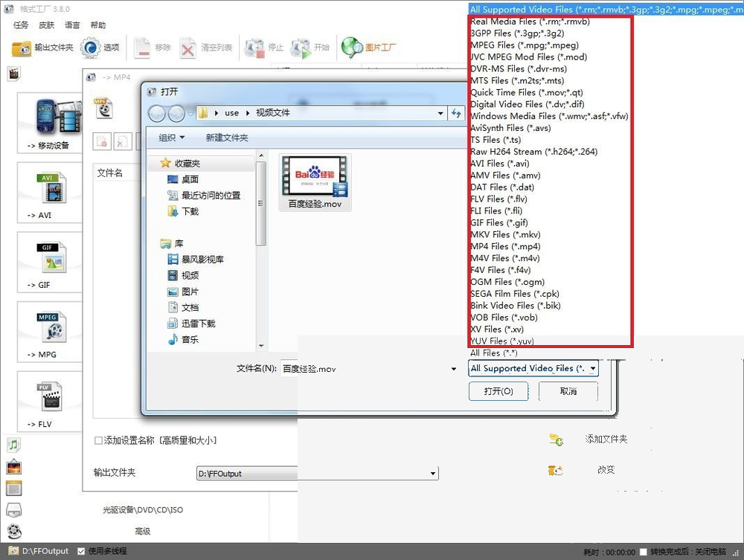Click the navigation pane scroll up arrow

pyautogui.click(x=261, y=155)
